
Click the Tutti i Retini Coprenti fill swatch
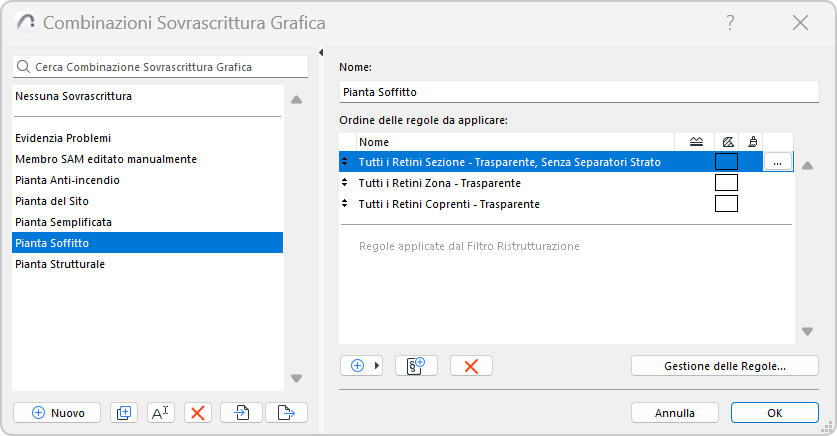coord(726,204)
